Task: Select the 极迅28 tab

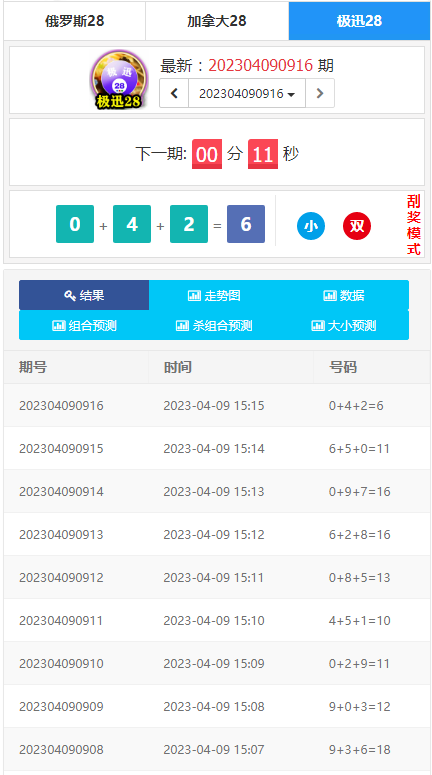Action: (x=359, y=21)
